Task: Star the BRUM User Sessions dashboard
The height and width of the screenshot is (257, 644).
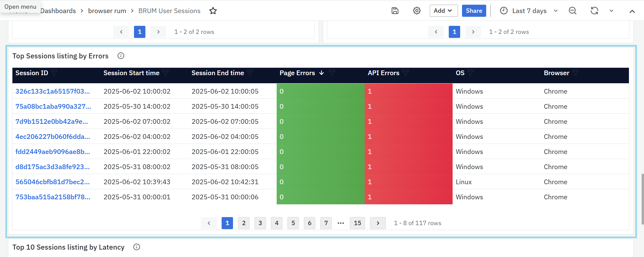Action: [x=213, y=11]
